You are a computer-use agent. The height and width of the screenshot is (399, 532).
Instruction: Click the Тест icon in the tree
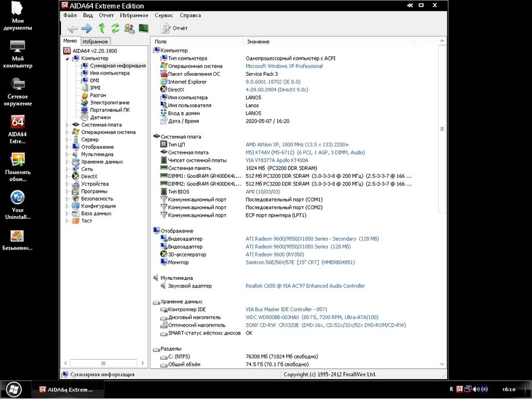click(x=76, y=221)
